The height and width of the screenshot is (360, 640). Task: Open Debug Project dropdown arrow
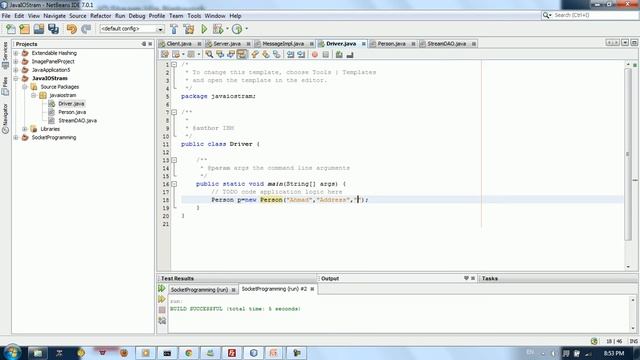(227, 29)
